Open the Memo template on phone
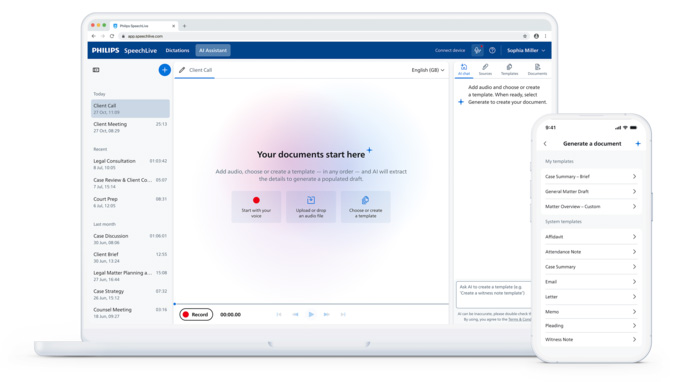Image resolution: width=700 pixels, height=382 pixels. pyautogui.click(x=591, y=312)
